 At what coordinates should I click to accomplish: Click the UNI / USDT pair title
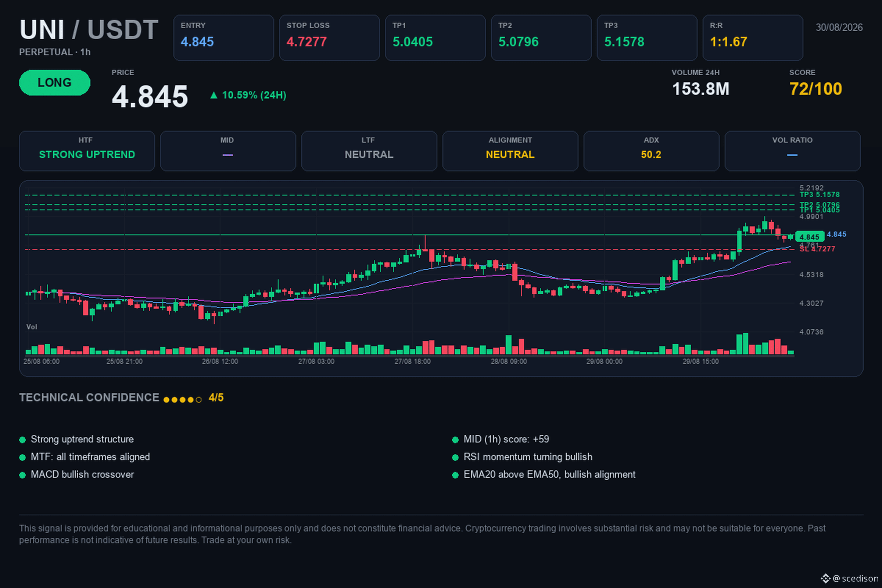tap(89, 30)
